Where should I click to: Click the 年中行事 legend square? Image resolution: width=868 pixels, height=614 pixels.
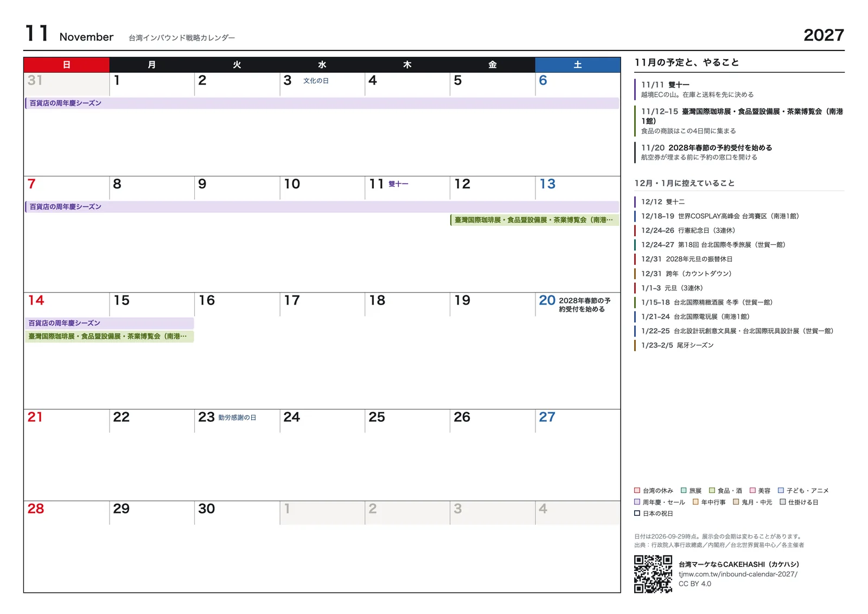coord(695,502)
